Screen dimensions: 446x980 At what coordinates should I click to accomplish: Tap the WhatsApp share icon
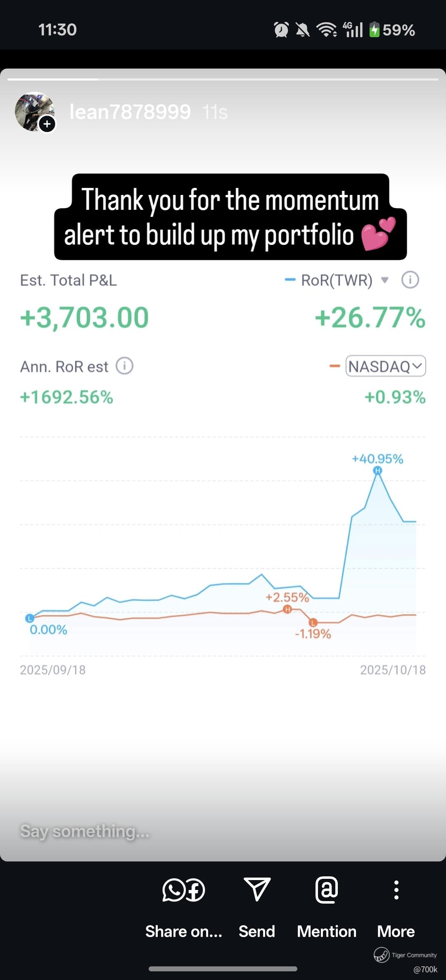[174, 889]
